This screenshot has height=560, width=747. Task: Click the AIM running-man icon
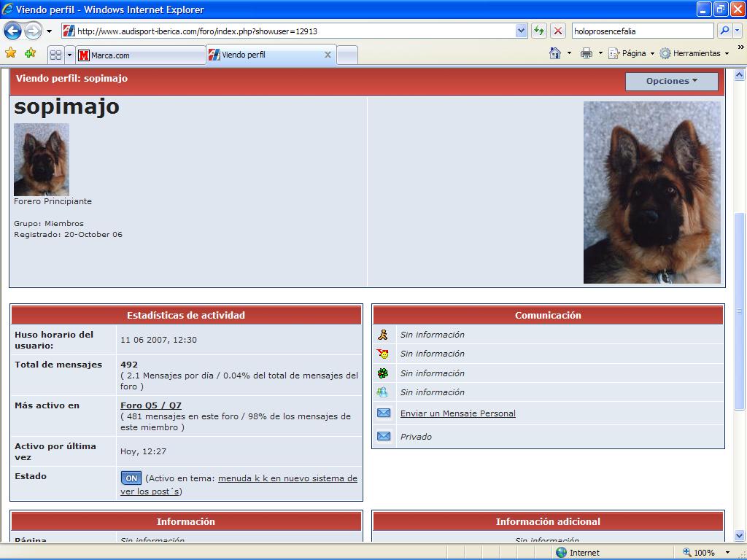383,334
